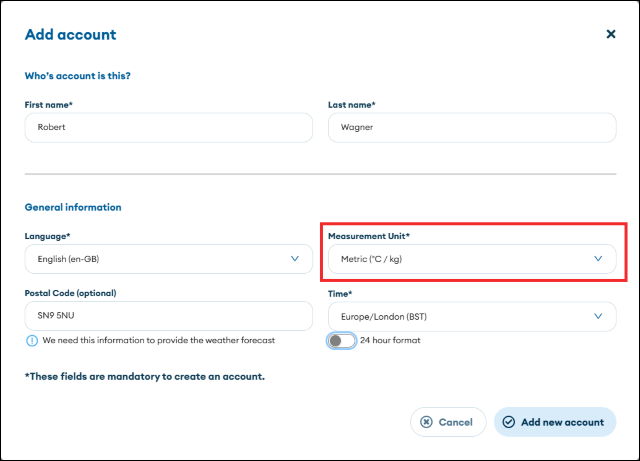Close the Add account dialog
The width and height of the screenshot is (640, 461).
point(611,34)
